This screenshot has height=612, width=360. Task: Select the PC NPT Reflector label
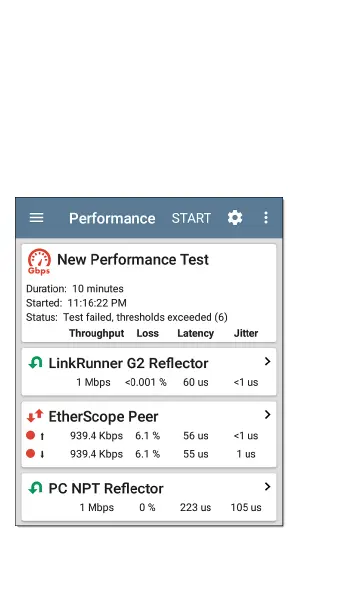pos(106,488)
